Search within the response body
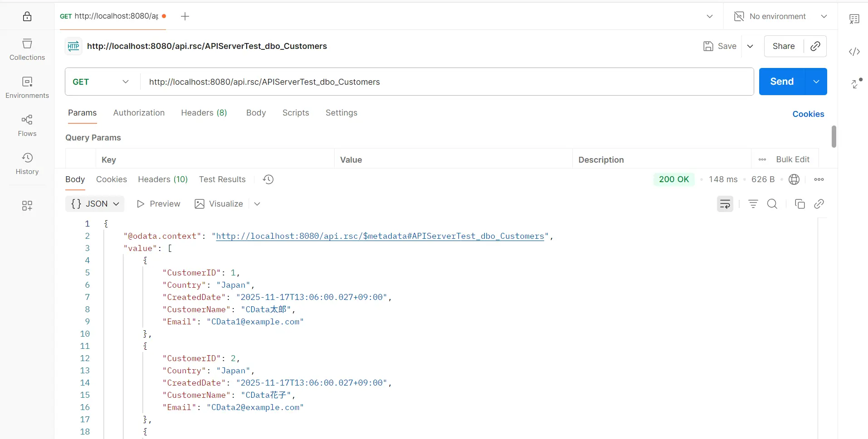868x439 pixels. pos(772,204)
